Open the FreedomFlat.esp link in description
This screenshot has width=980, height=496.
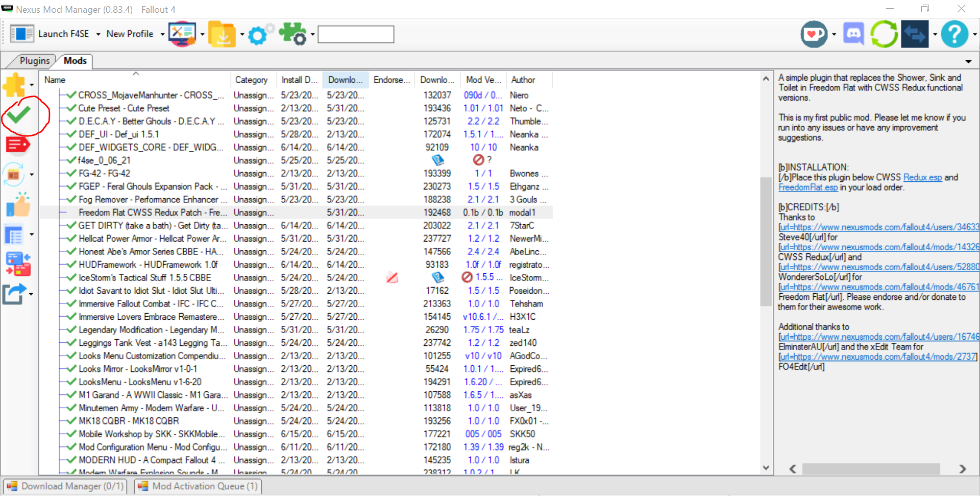(808, 187)
